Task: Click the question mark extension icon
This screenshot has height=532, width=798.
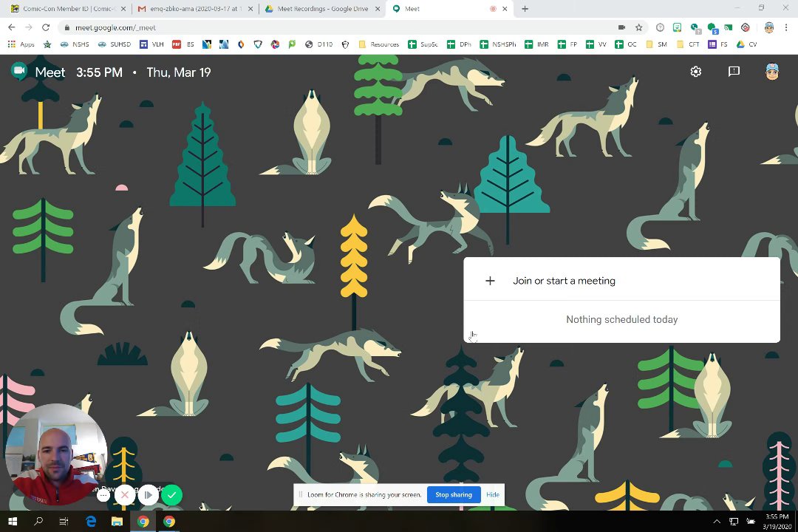Action: 660,27
